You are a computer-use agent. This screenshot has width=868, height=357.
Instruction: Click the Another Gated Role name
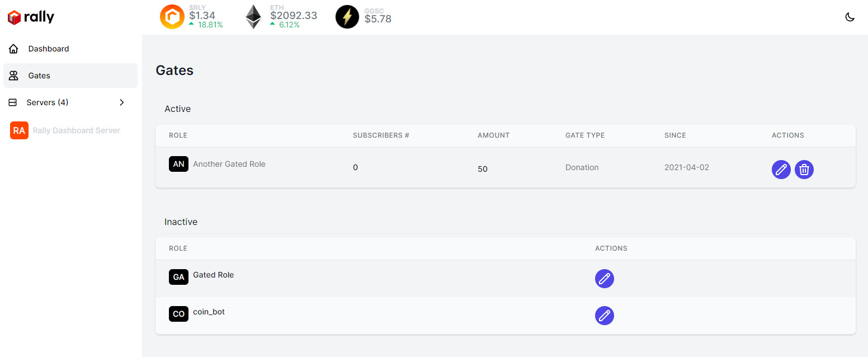point(229,164)
